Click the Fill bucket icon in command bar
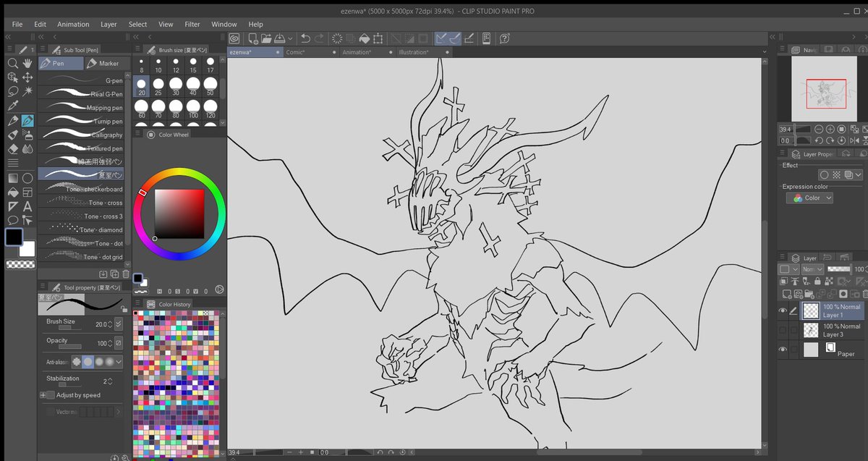 point(365,38)
